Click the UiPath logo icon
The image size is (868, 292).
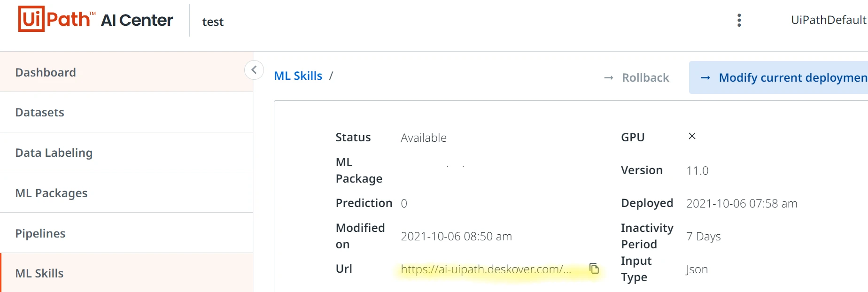[56, 19]
